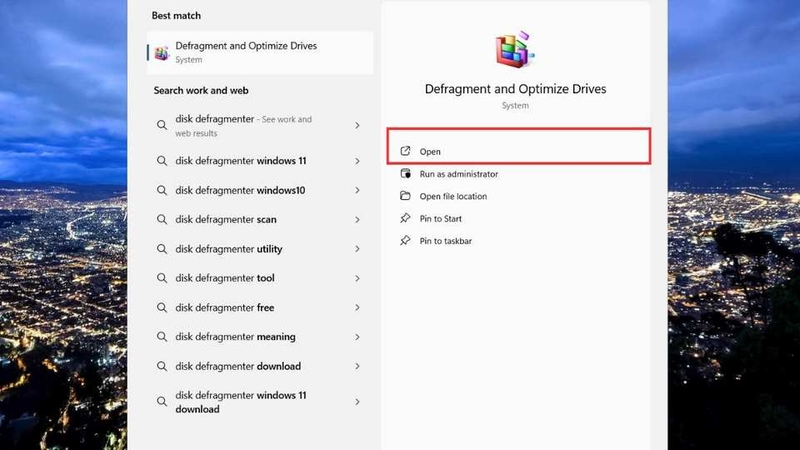
Task: Expand chevron for 'disk defragmenter meaning'
Action: point(357,337)
